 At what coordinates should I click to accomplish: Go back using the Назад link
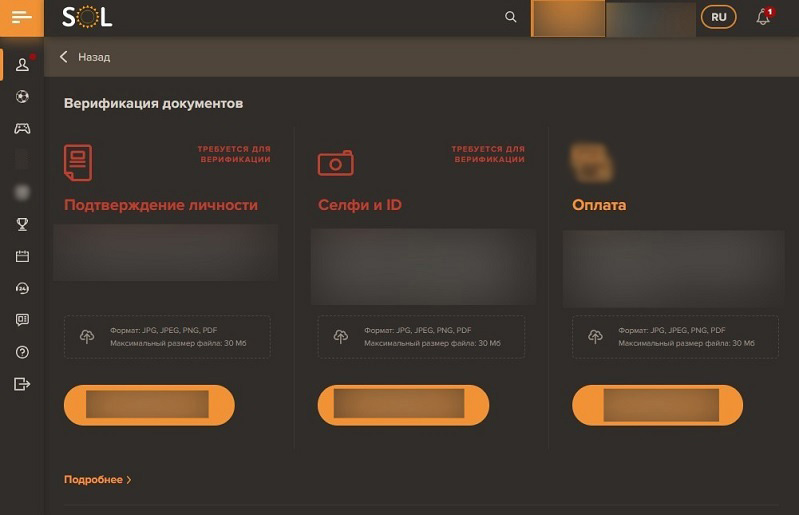point(85,57)
